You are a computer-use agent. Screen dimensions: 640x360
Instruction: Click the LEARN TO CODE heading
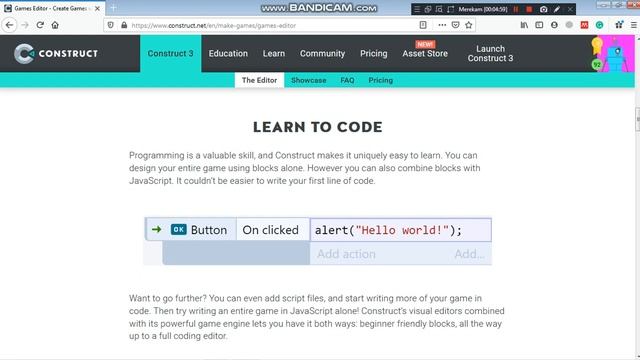coord(318,127)
